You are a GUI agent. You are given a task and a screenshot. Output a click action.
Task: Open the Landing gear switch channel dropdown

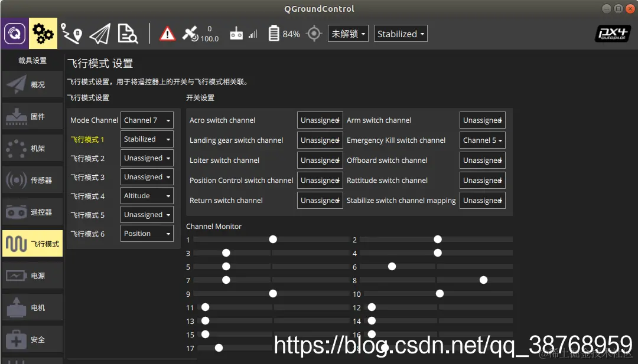click(320, 140)
